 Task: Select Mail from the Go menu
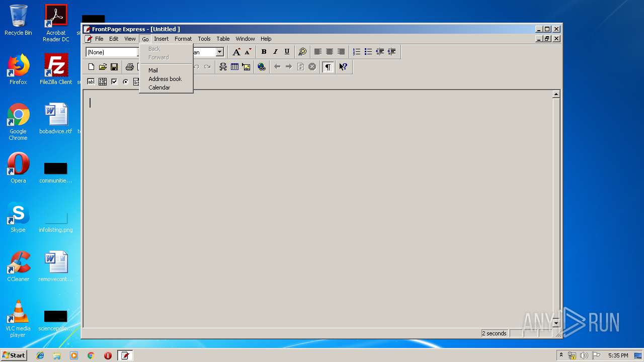[166, 70]
